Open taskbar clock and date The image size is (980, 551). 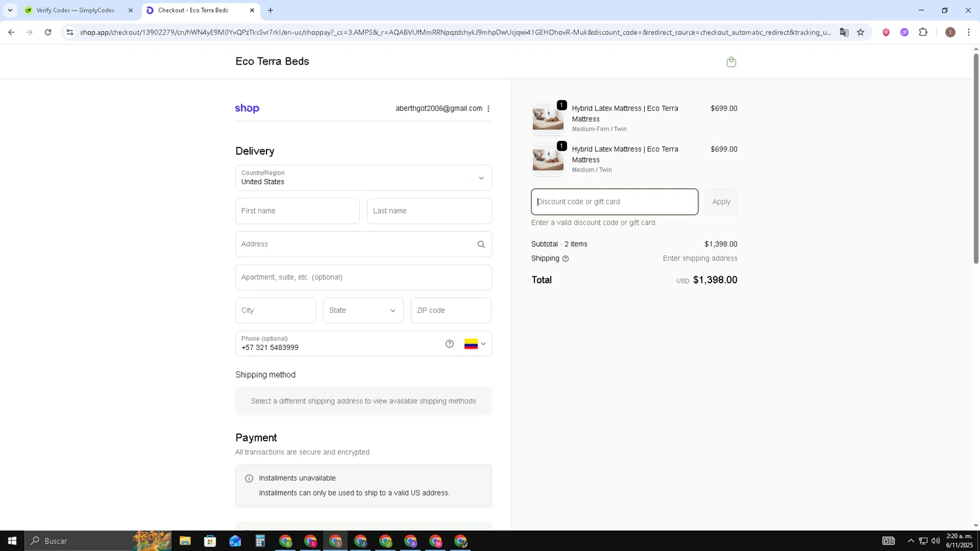(959, 541)
